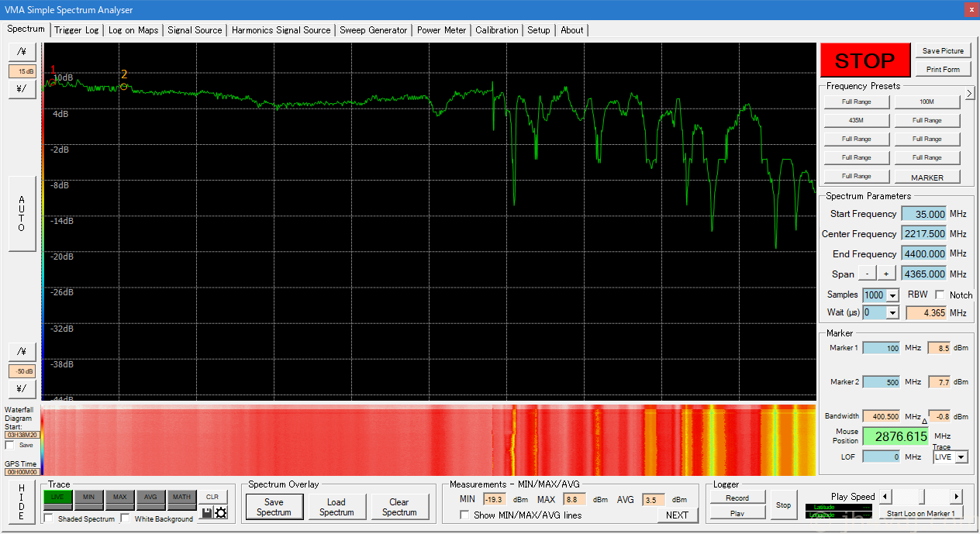
Task: Click the red STOP button
Action: tap(864, 60)
